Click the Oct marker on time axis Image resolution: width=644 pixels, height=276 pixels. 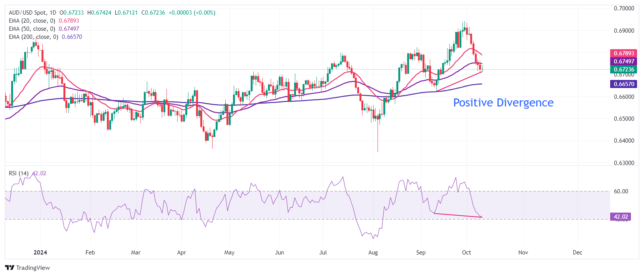pyautogui.click(x=466, y=253)
